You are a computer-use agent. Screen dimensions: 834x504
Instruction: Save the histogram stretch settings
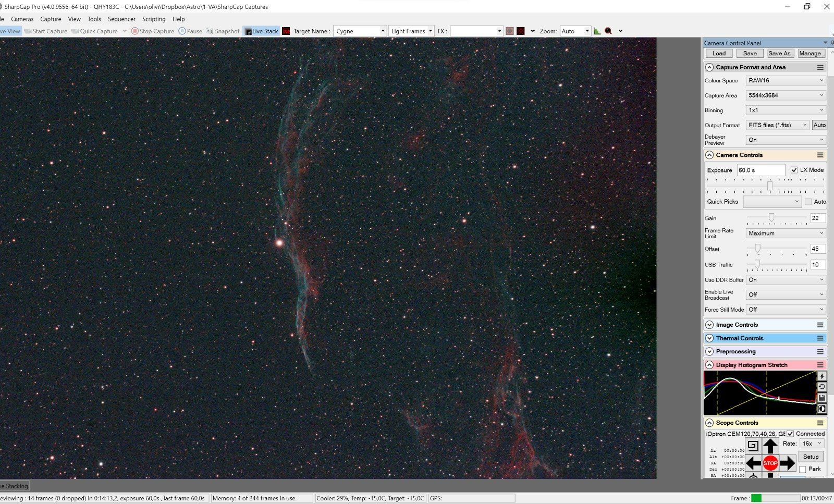(x=821, y=398)
